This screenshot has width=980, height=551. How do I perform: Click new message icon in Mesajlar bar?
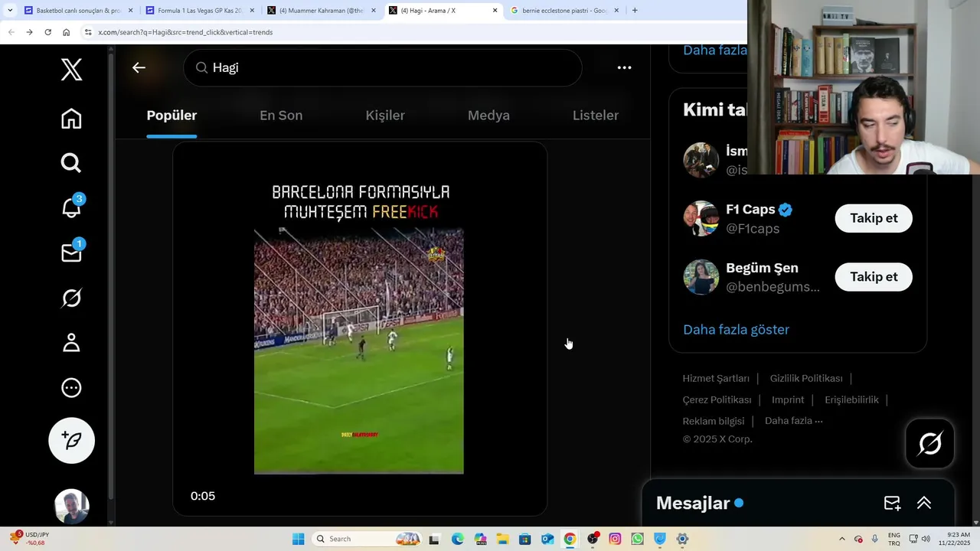click(892, 503)
